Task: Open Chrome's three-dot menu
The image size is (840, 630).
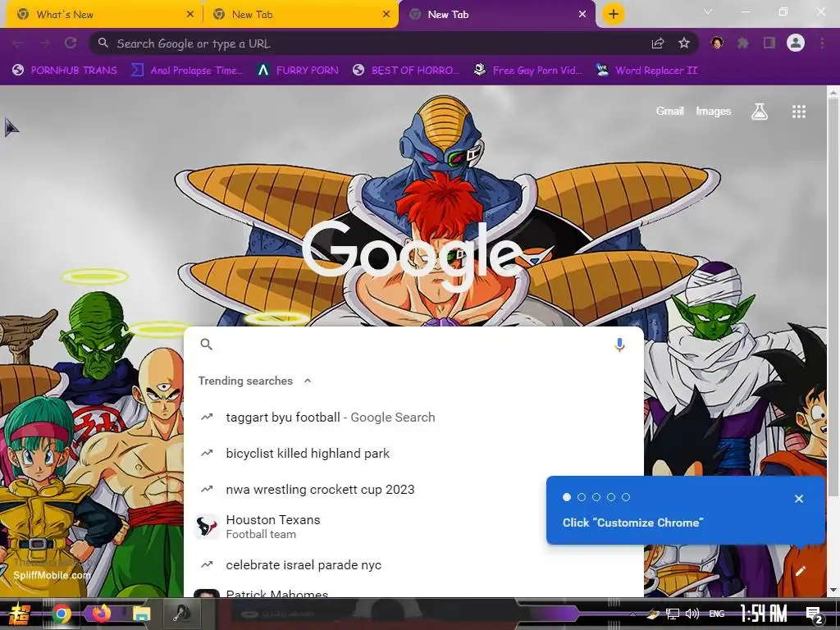Action: click(822, 43)
